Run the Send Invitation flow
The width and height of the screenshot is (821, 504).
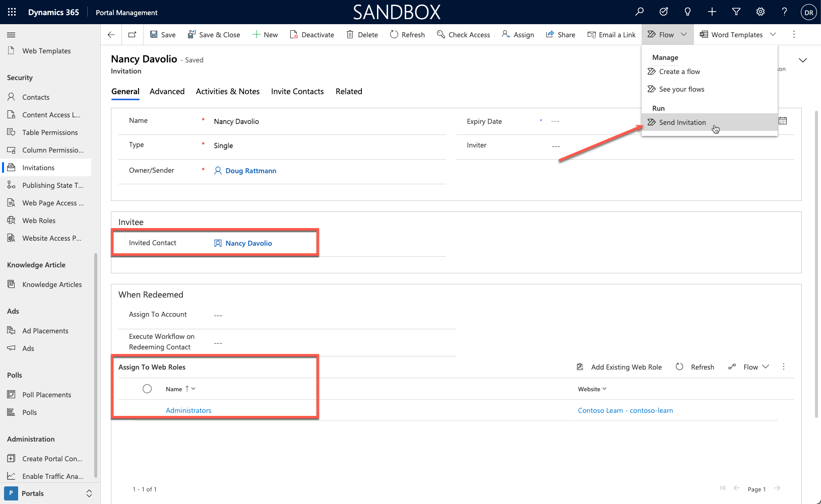click(x=710, y=122)
